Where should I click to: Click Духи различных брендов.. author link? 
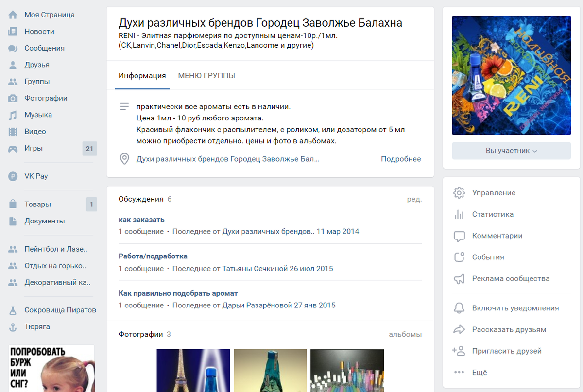click(269, 232)
